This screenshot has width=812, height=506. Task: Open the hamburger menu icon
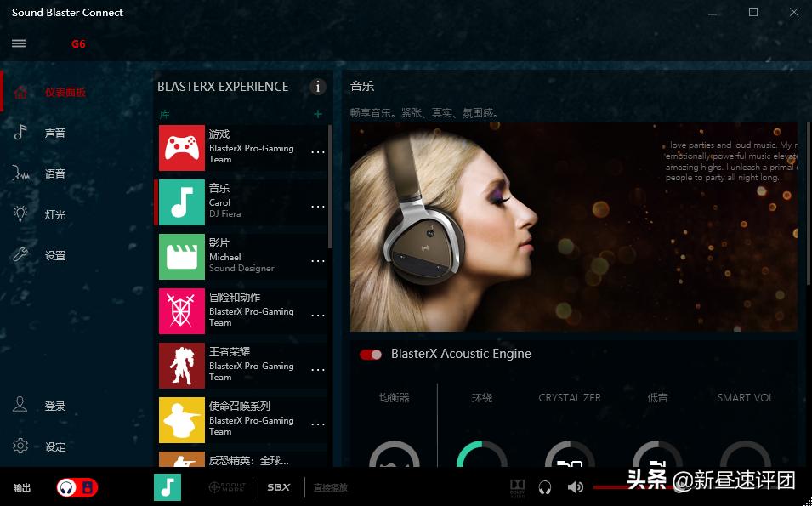(x=19, y=43)
